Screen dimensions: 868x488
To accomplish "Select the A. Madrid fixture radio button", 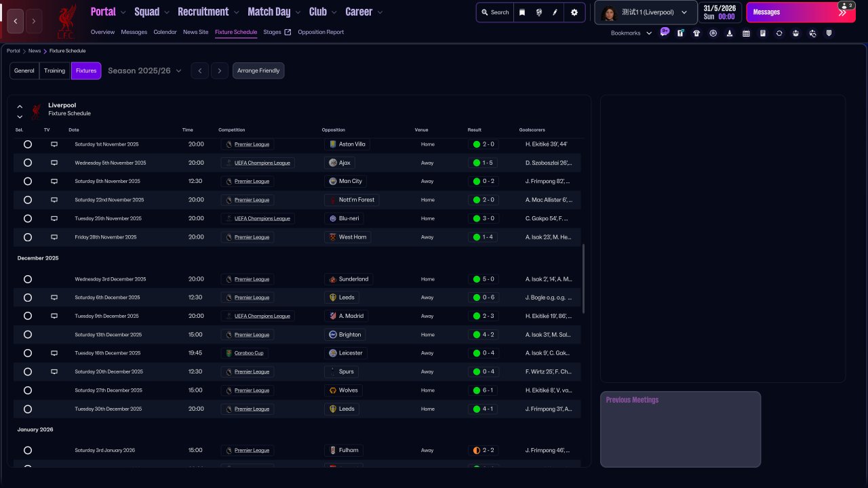I will click(28, 316).
